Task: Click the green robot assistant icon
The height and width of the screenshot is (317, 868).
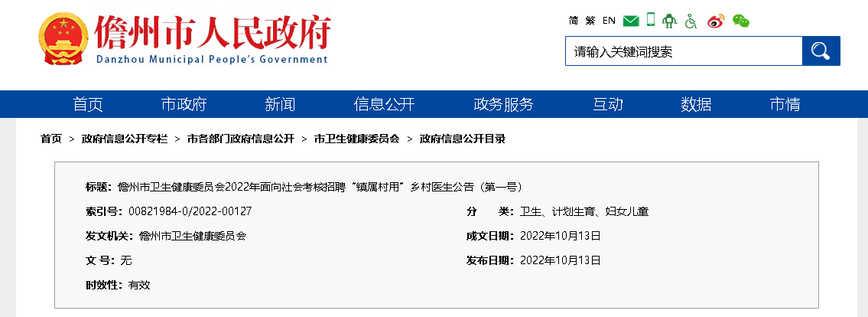Action: (669, 21)
